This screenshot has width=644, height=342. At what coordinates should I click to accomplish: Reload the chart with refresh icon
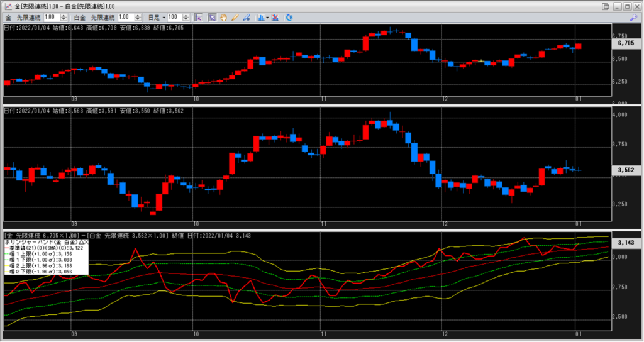[289, 17]
